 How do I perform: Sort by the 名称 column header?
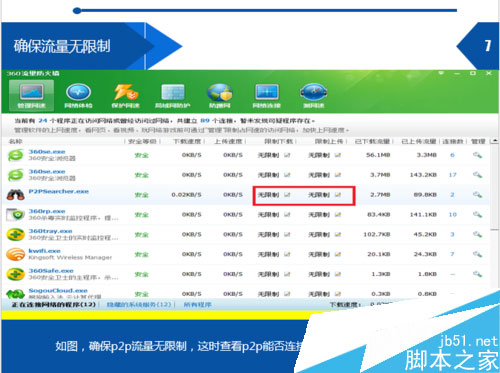[x=15, y=141]
